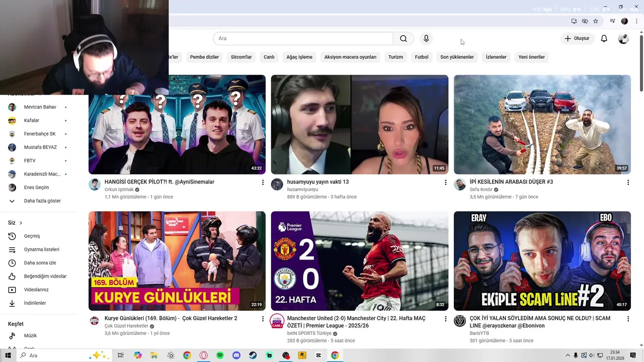Open Fenerbahçe SK subscription channel

click(x=39, y=134)
